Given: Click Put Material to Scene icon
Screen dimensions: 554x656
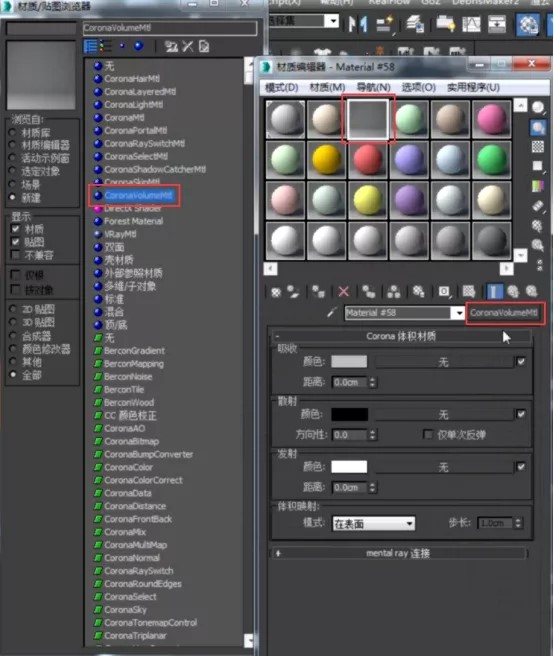Looking at the screenshot, I should click(x=294, y=292).
